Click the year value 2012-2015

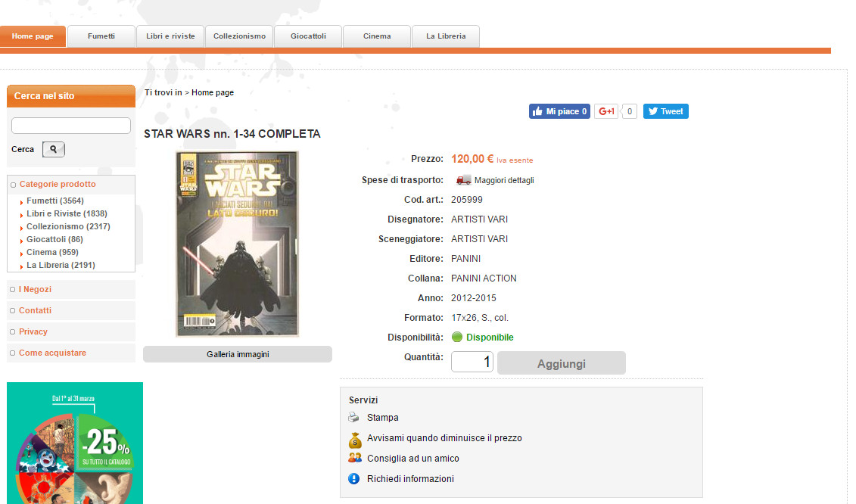click(473, 297)
